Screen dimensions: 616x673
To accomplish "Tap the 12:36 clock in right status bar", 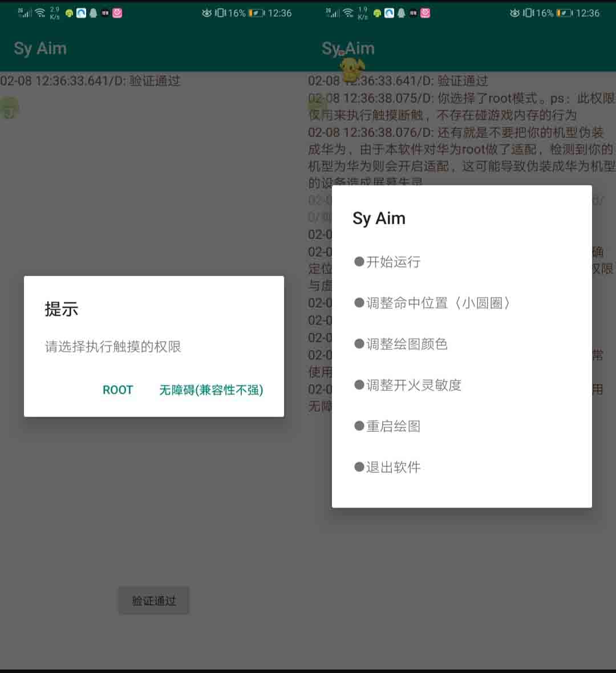I will click(x=587, y=13).
